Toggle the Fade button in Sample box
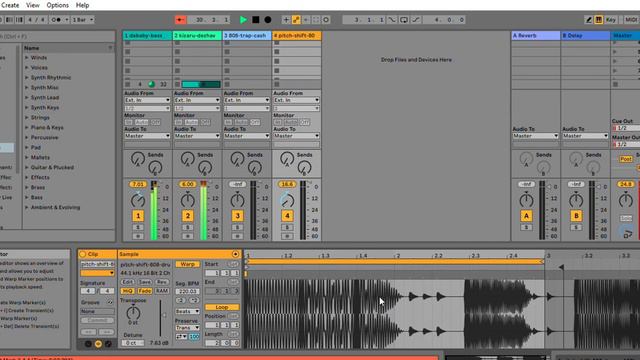This screenshot has height=360, width=640. (144, 291)
